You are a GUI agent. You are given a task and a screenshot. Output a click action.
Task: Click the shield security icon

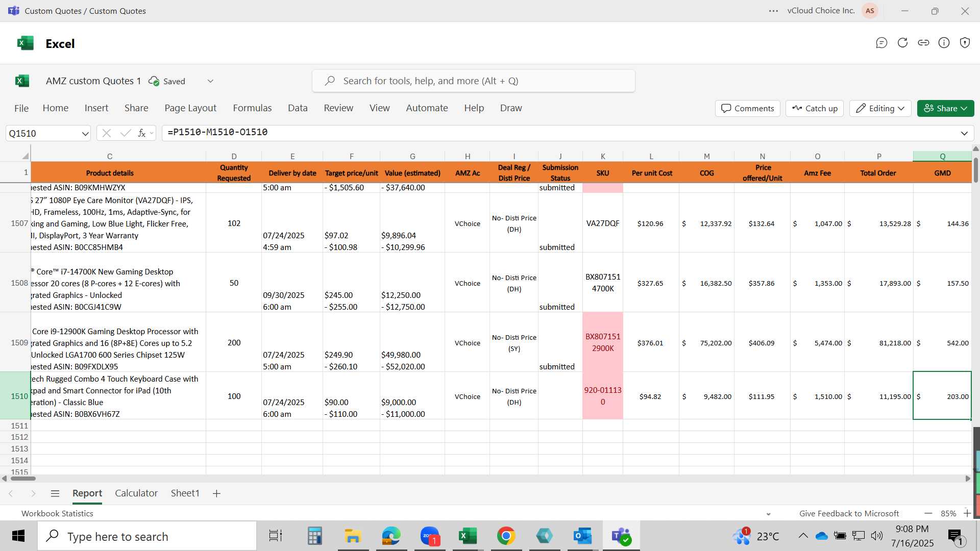pos(965,43)
